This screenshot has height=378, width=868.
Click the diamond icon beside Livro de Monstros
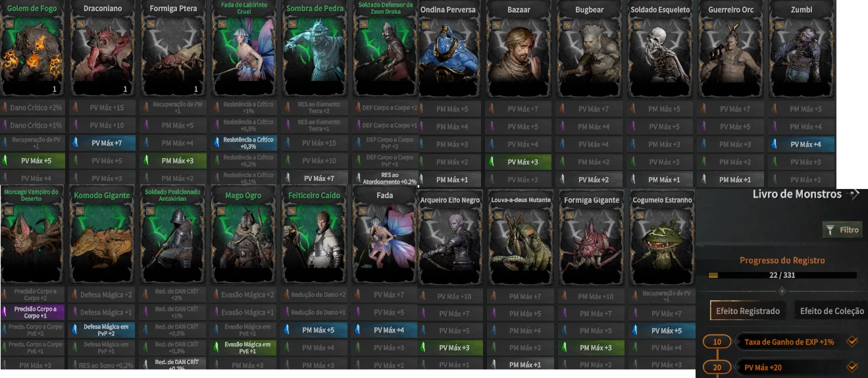854,194
